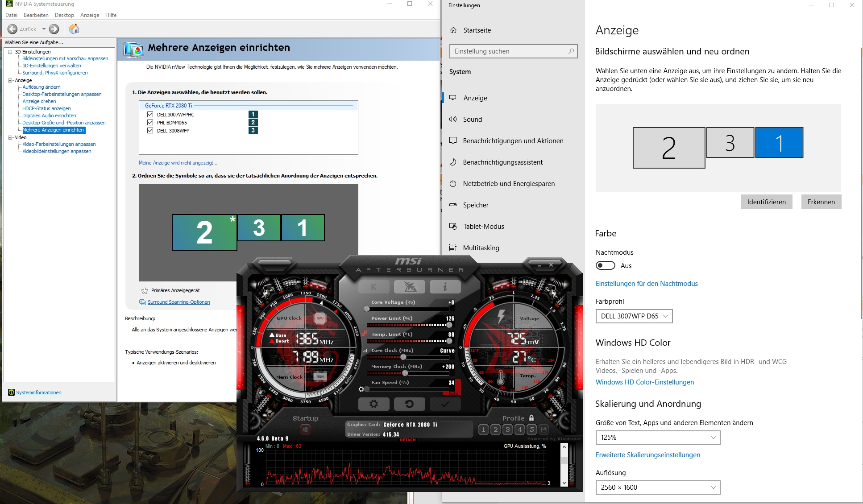The image size is (863, 504).
Task: Open Surround Spanning-Optionen link
Action: [x=178, y=302]
